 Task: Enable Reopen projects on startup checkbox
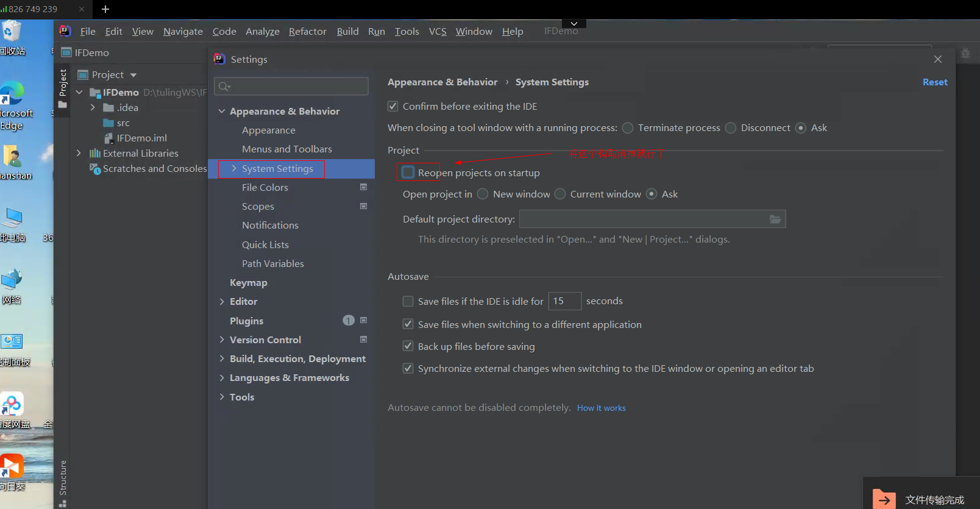(408, 173)
